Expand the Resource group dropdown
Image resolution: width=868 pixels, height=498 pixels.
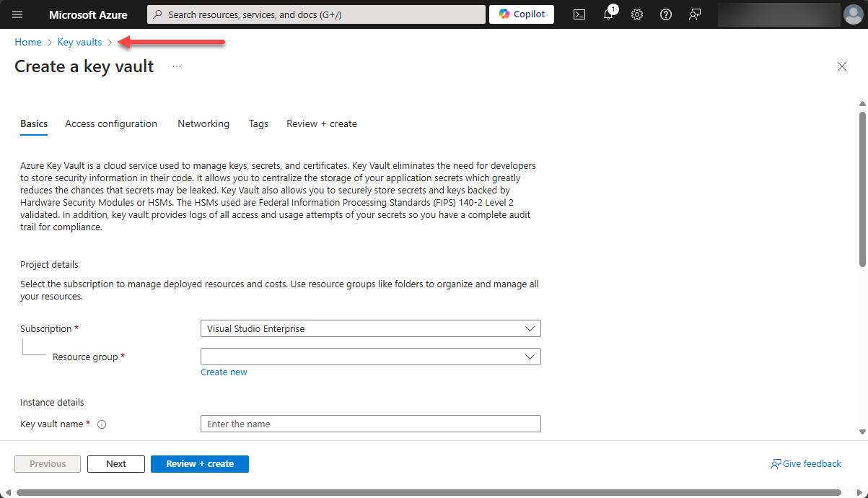tap(371, 357)
